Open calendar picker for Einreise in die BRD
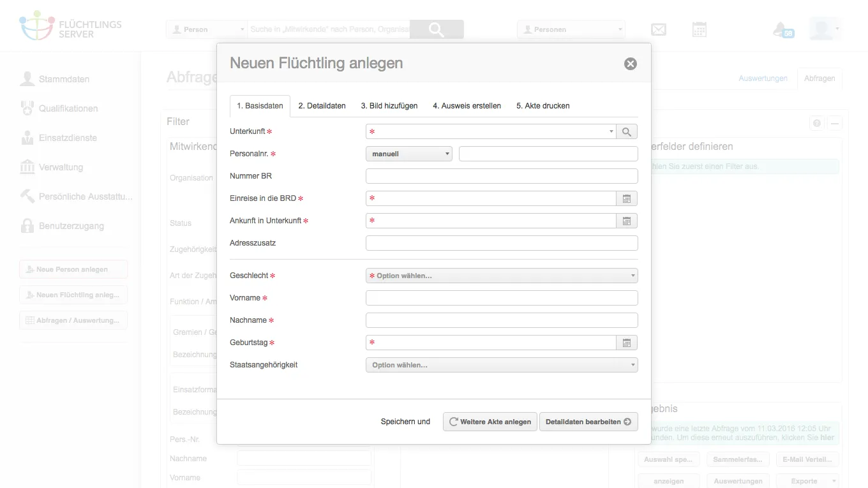868x488 pixels. click(x=627, y=198)
